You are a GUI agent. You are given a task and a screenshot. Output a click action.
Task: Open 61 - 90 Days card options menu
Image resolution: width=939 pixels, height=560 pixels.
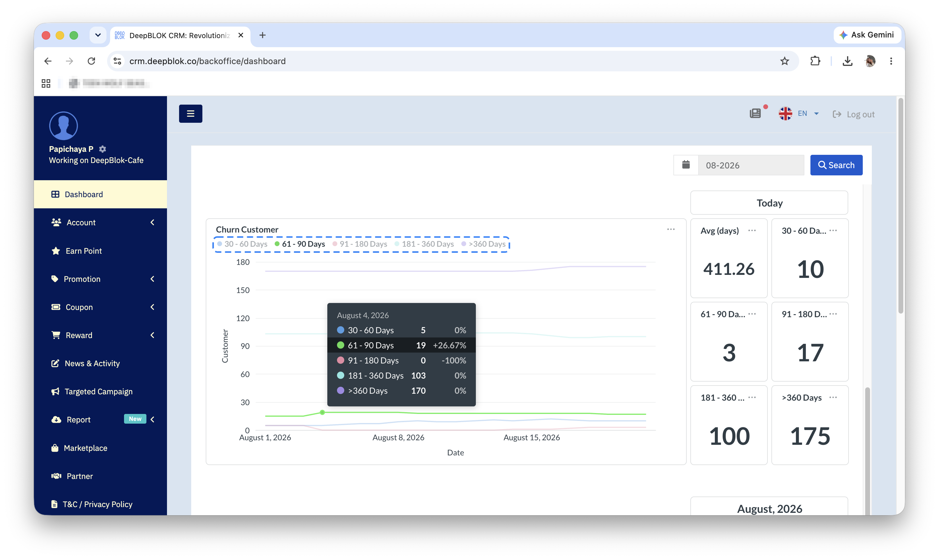coord(752,314)
